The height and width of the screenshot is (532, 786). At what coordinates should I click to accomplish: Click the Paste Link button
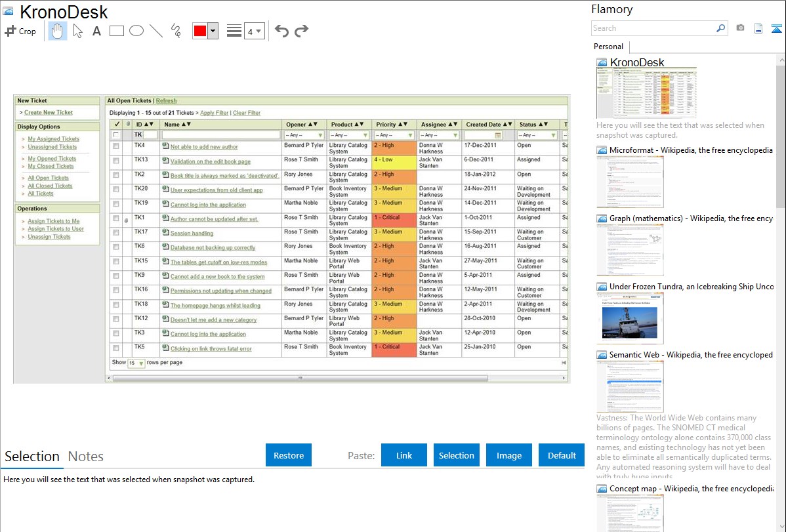point(404,455)
